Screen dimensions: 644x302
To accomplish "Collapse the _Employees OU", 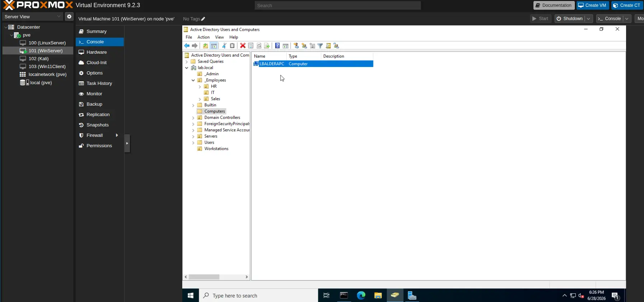I will point(193,80).
